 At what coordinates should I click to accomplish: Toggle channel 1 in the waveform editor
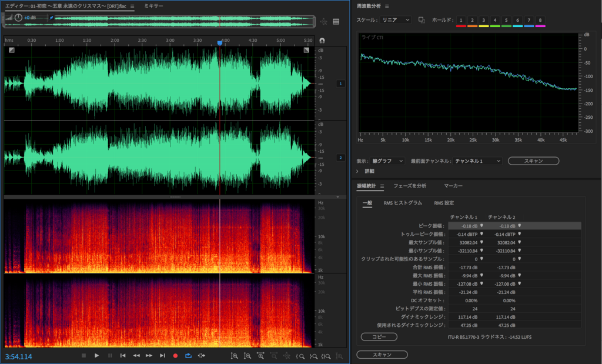pyautogui.click(x=340, y=84)
